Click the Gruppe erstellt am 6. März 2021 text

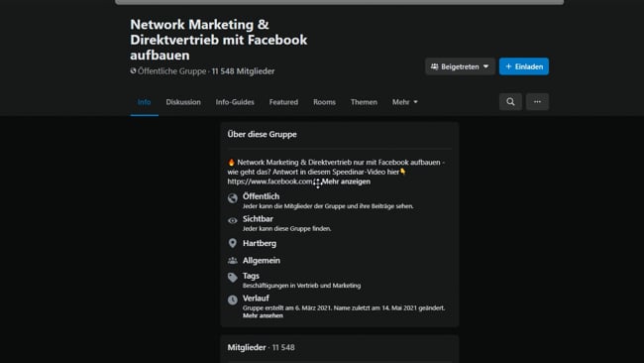[x=286, y=307]
